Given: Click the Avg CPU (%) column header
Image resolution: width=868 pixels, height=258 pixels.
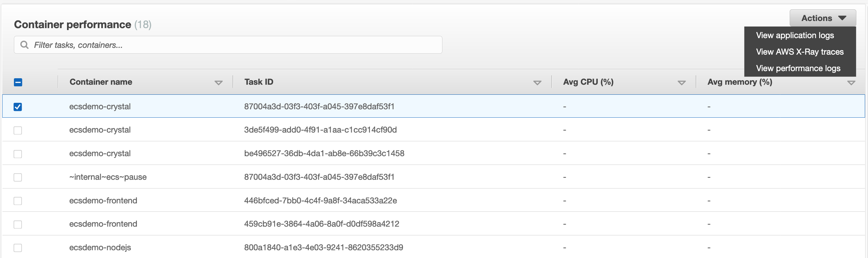Looking at the screenshot, I should [x=588, y=82].
